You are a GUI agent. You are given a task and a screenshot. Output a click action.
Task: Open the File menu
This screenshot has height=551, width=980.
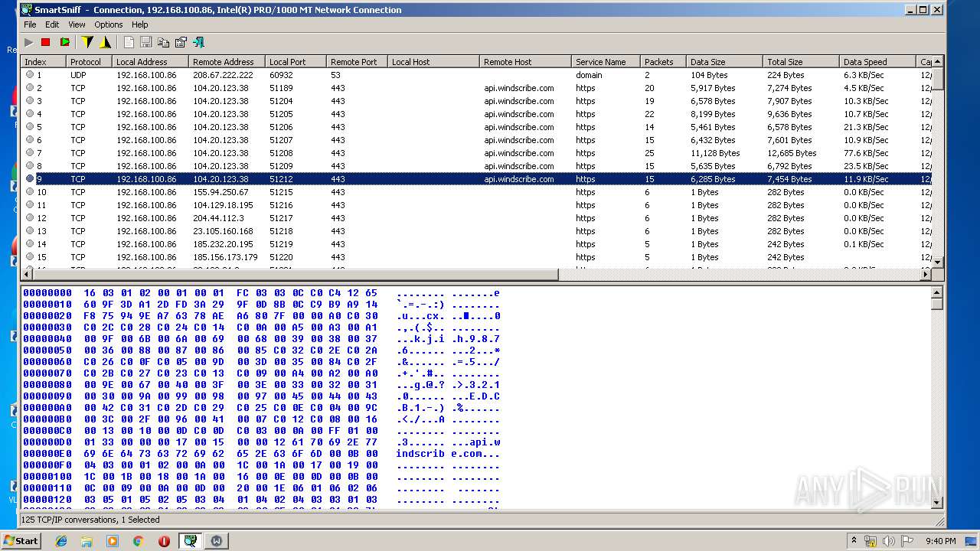point(30,24)
